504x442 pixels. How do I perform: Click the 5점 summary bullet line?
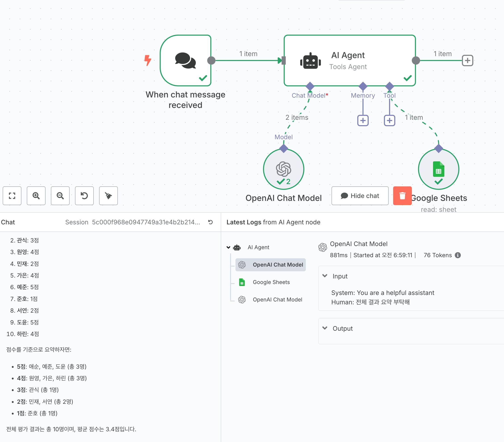click(52, 366)
